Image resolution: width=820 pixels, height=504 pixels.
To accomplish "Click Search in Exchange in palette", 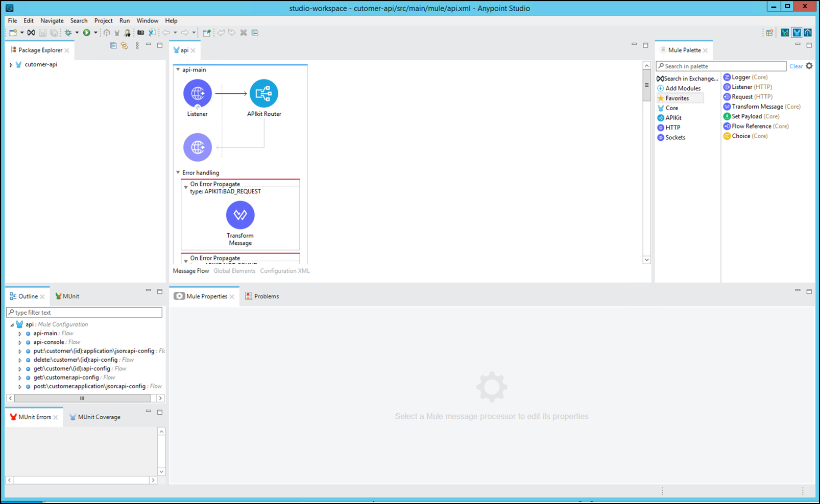I will click(687, 79).
